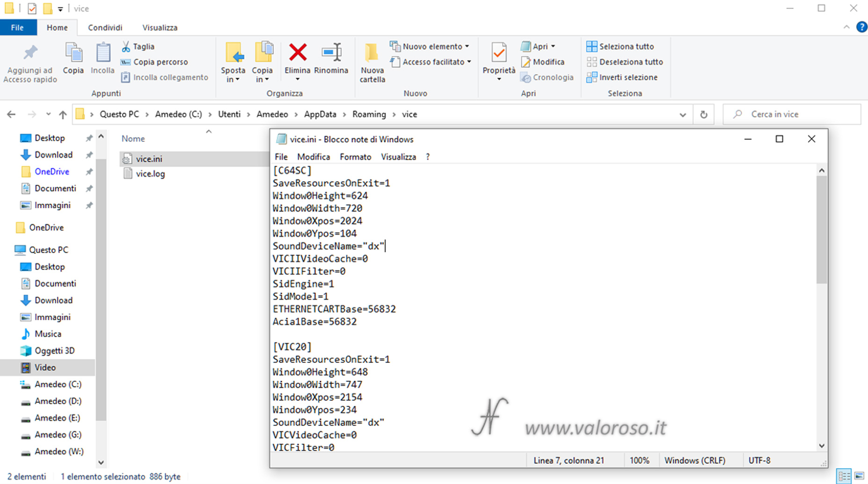Click the refresh icon beside address bar
This screenshot has width=868, height=484.
tap(703, 115)
